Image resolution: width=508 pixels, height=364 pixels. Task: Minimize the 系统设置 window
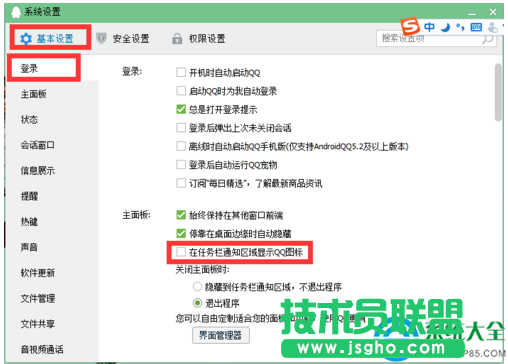point(472,13)
